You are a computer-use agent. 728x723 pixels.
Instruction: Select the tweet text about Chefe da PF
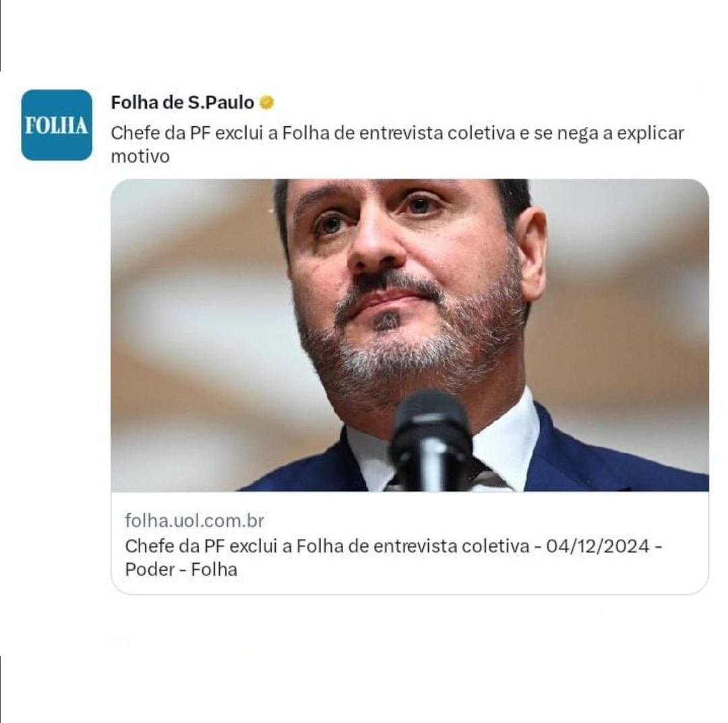coord(397,144)
